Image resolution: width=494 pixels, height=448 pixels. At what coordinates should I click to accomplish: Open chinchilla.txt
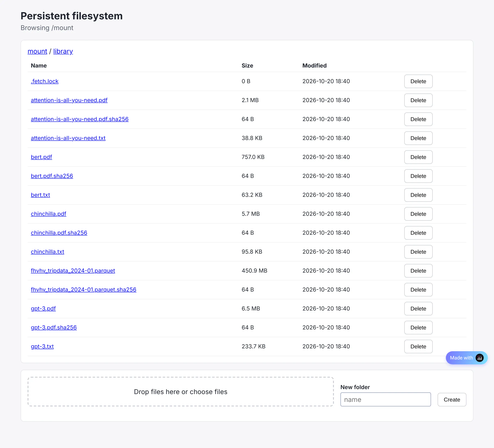(x=48, y=252)
